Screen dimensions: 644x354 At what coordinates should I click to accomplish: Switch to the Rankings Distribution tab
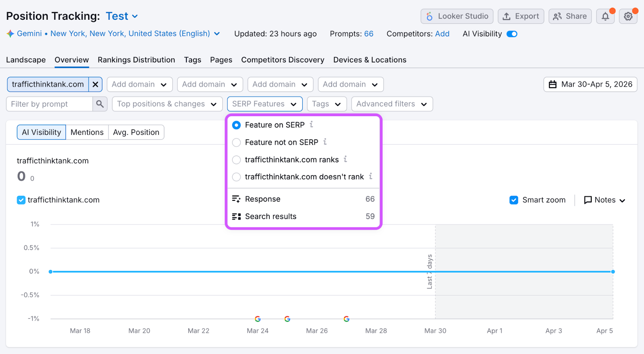136,60
